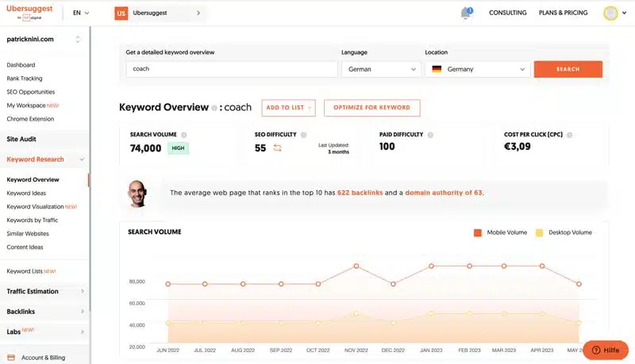Open Site Audit
This screenshot has width=635, height=364.
pyautogui.click(x=21, y=139)
